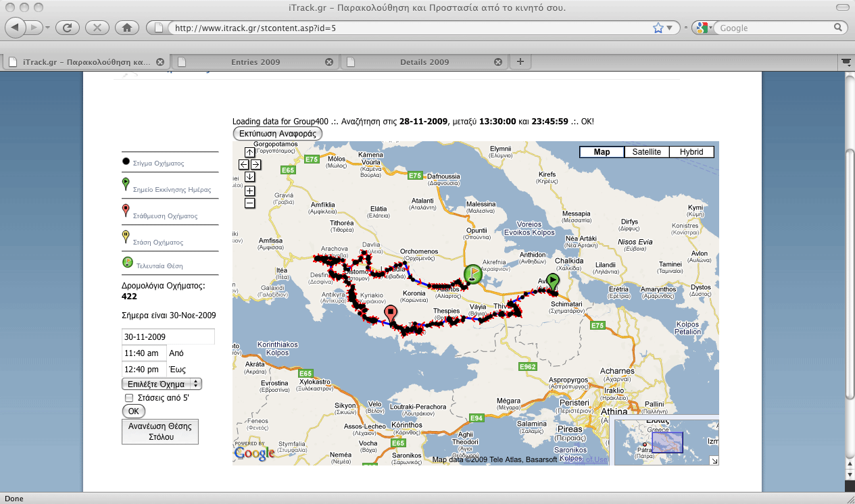Pan the map down with the arrow
Screen dimensions: 855x504
[249, 176]
